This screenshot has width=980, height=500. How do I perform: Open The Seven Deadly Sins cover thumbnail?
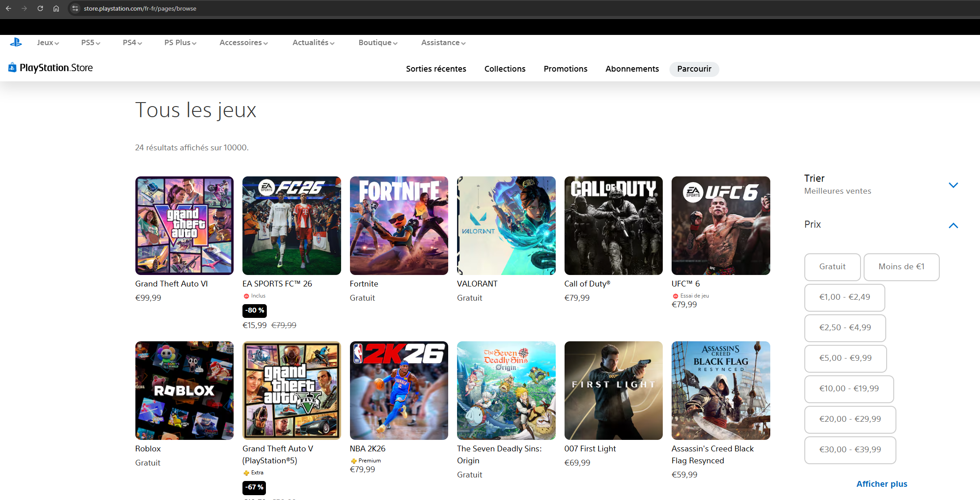coord(506,390)
